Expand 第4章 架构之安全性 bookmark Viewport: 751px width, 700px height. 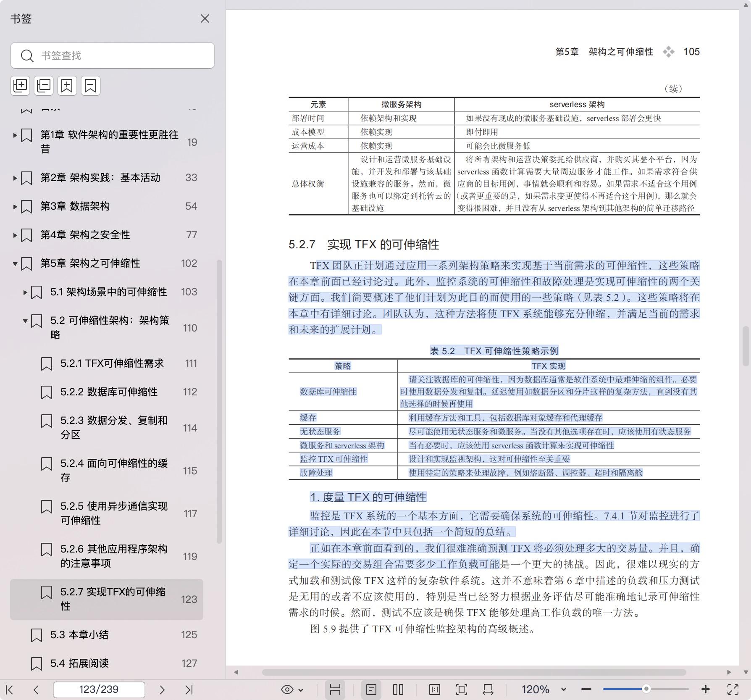tap(15, 235)
